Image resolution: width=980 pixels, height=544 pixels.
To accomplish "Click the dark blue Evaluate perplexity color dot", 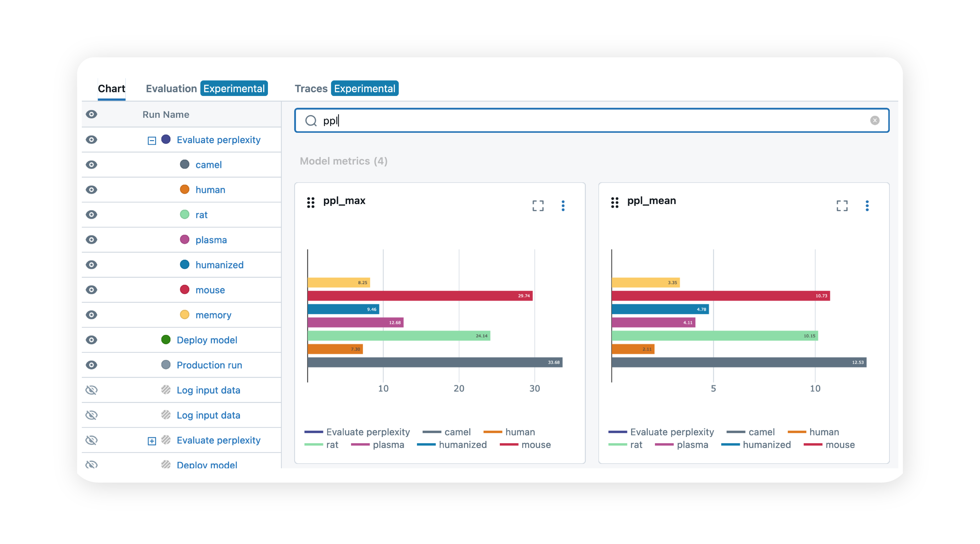I will (x=166, y=139).
